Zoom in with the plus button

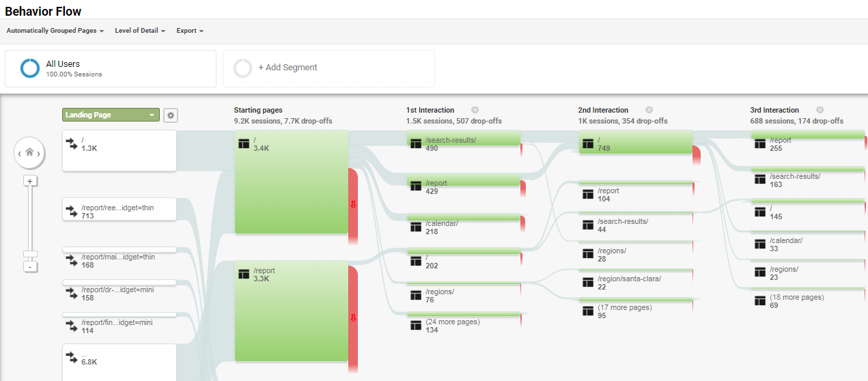(x=29, y=181)
